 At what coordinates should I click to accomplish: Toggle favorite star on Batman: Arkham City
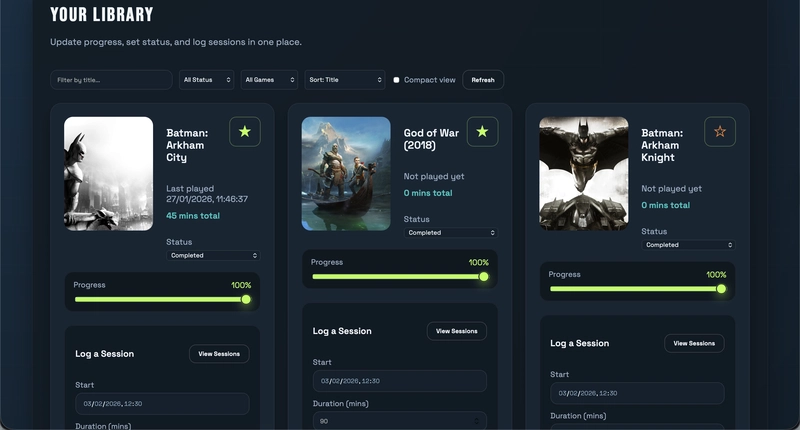(245, 132)
